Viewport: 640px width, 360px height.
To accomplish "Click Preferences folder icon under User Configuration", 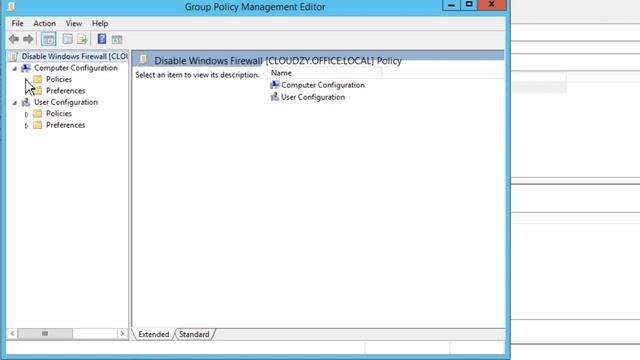I will pyautogui.click(x=38, y=125).
